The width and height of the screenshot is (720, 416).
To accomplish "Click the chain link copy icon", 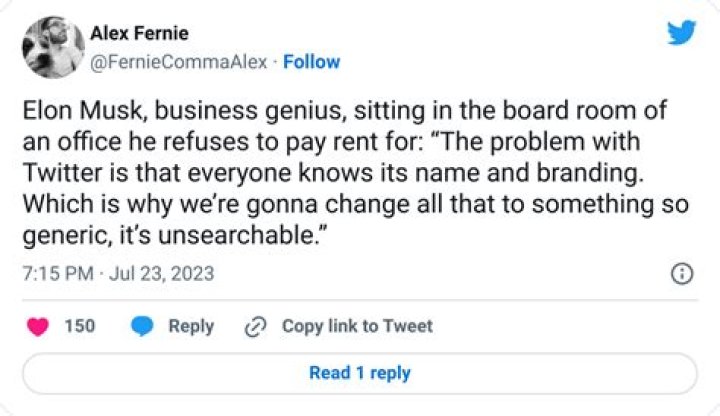I will tap(256, 326).
